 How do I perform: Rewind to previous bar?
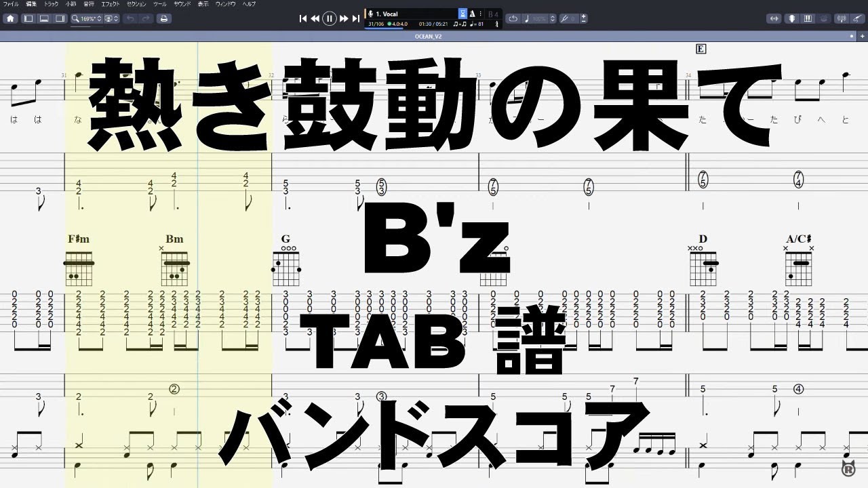(315, 18)
